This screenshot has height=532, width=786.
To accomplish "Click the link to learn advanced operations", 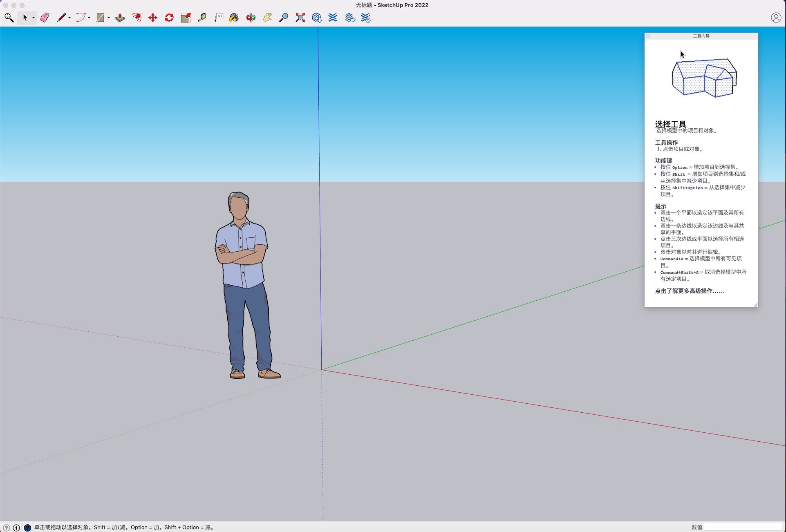I will coord(689,291).
